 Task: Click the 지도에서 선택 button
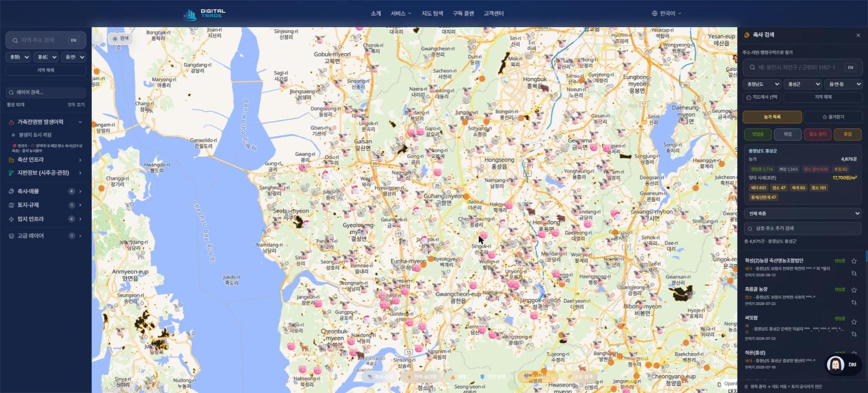(762, 97)
